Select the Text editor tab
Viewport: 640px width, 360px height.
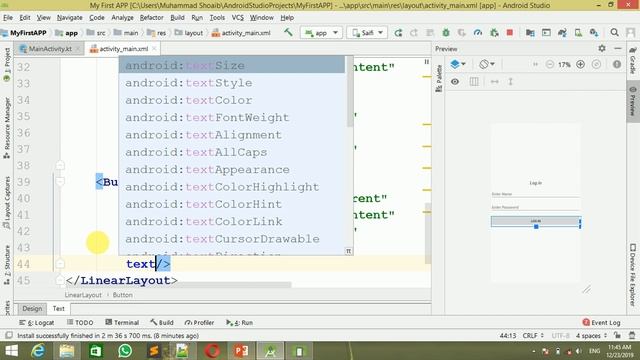coord(58,309)
